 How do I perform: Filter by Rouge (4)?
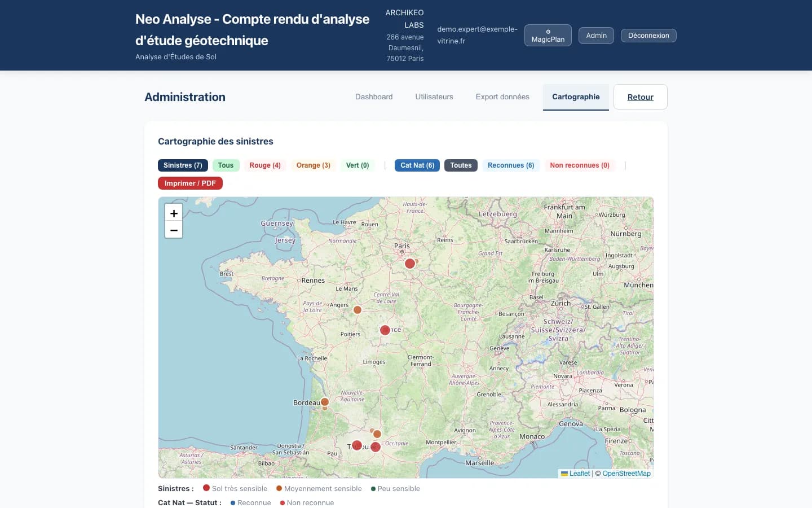(x=265, y=165)
